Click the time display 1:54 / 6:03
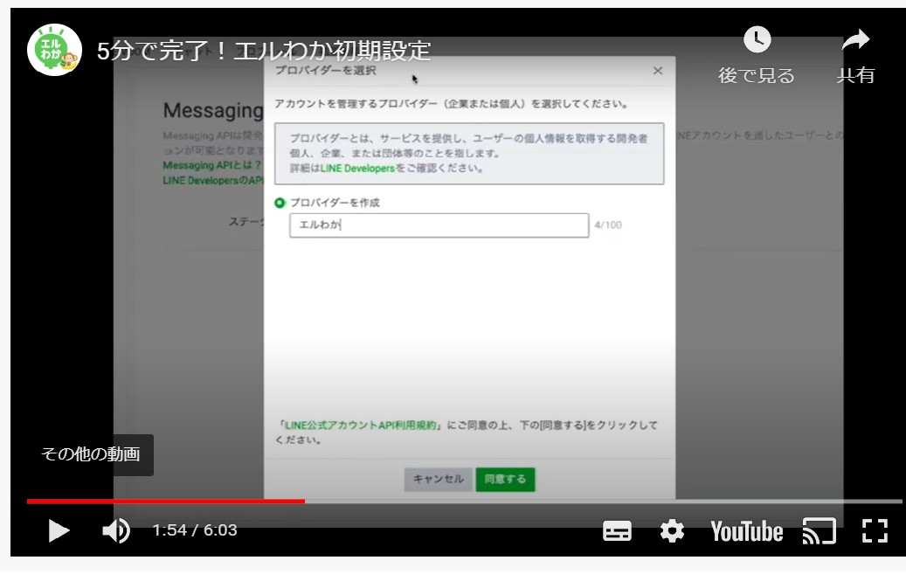 point(195,530)
